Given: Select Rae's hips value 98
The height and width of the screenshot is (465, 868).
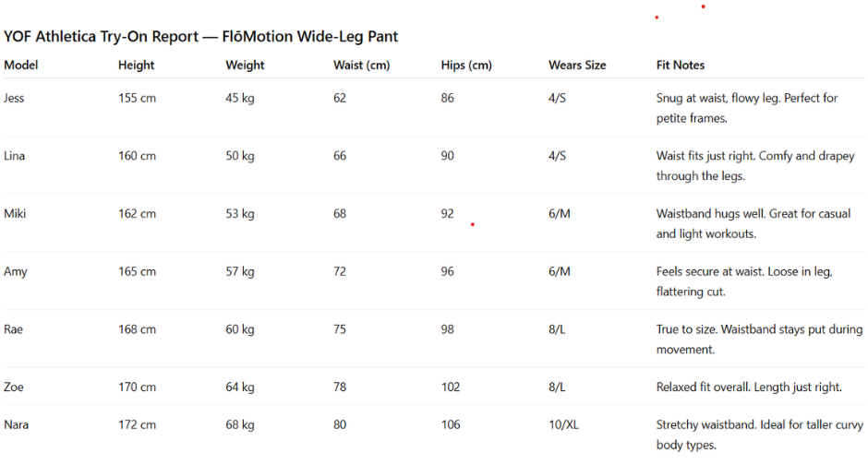Looking at the screenshot, I should click(x=448, y=329).
